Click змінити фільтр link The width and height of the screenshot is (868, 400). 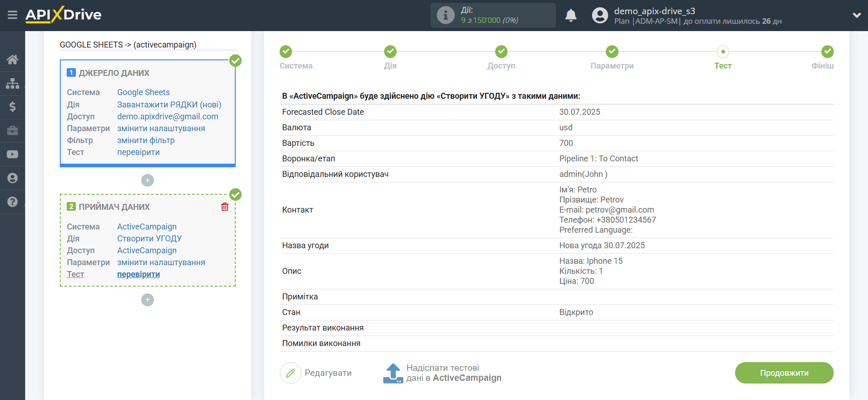click(x=146, y=140)
